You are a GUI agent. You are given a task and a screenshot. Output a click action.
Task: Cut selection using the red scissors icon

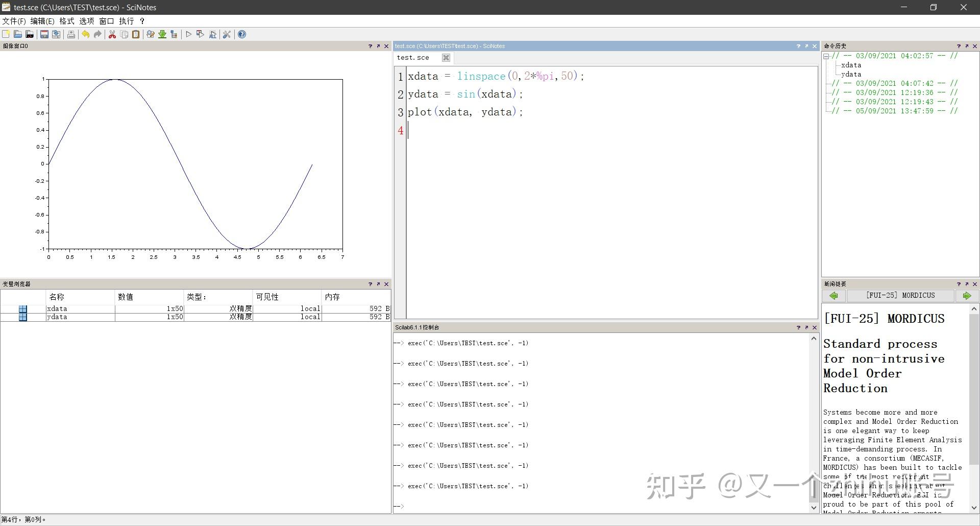pyautogui.click(x=112, y=34)
